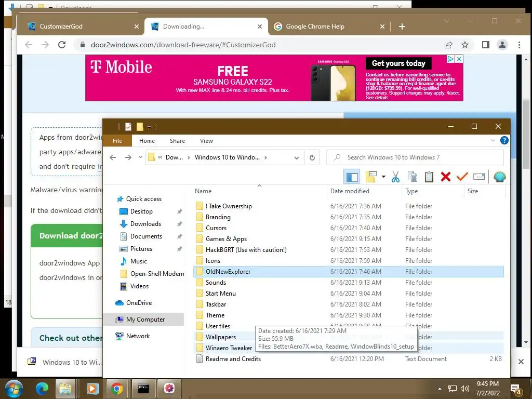Click the orange checkmark Properties icon

462,177
